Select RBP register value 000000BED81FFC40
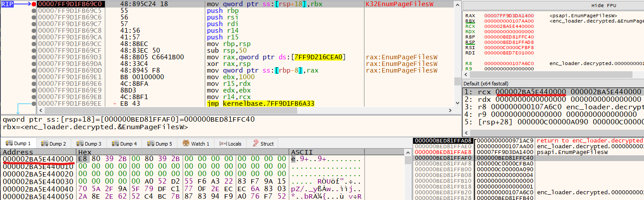Image resolution: width=644 pixels, height=200 pixels. 509,37
